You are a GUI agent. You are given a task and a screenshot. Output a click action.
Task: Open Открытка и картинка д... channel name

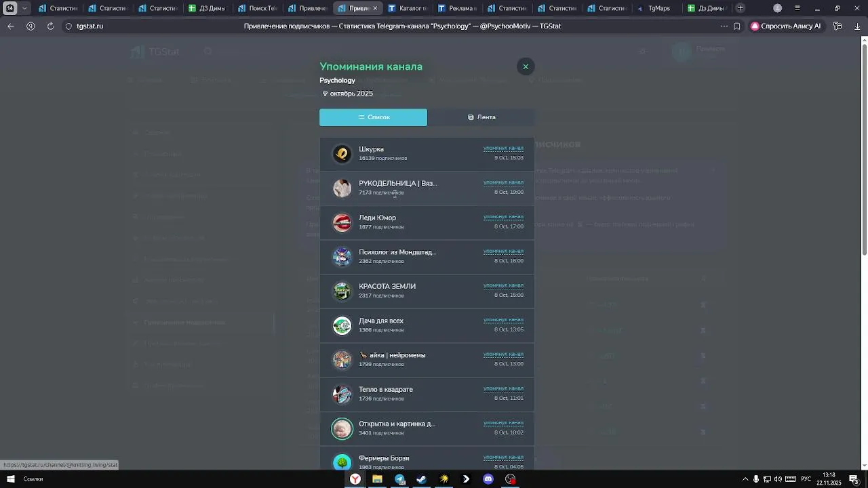coord(397,424)
